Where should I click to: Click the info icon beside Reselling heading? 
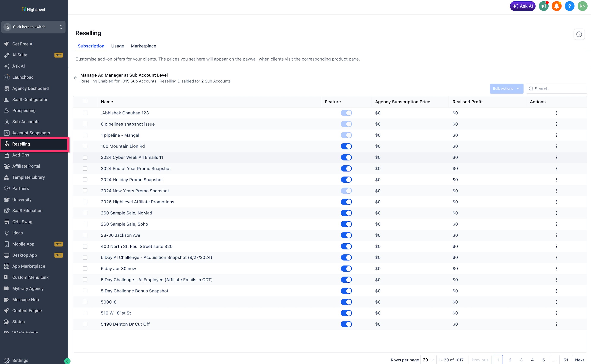pyautogui.click(x=579, y=34)
